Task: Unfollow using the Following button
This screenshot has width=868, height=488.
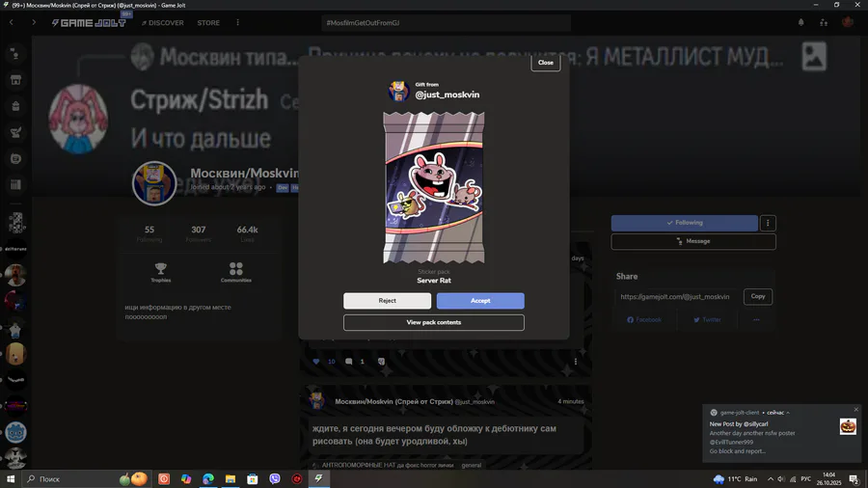Action: pyautogui.click(x=684, y=223)
